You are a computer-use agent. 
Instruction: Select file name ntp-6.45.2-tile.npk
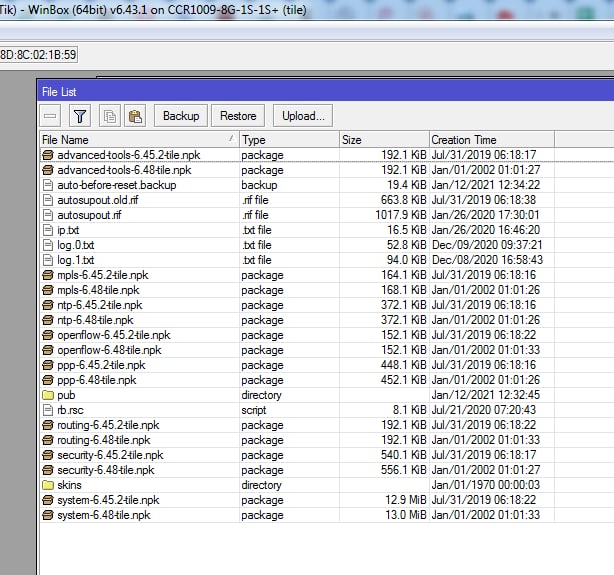[100, 305]
